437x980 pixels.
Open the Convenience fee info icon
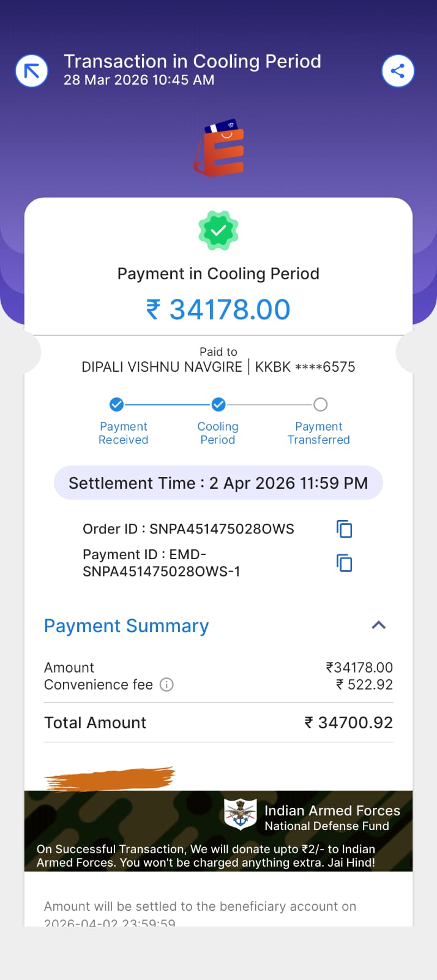[166, 685]
